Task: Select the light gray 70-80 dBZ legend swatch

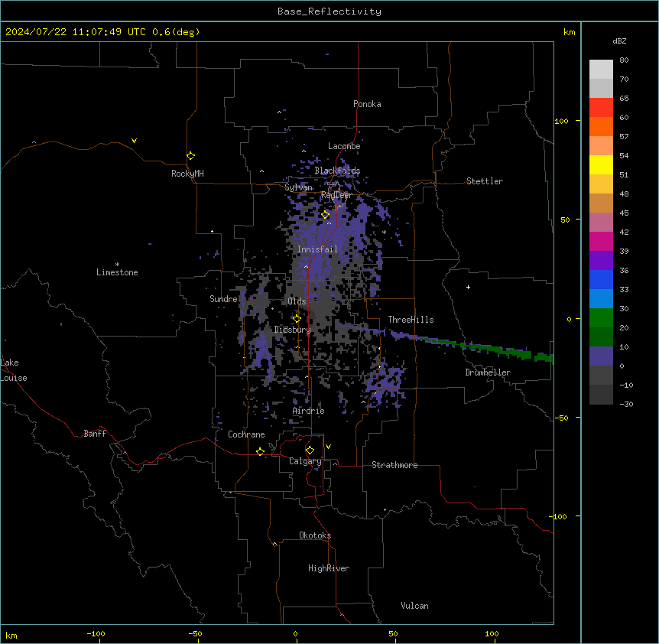Action: tap(601, 70)
